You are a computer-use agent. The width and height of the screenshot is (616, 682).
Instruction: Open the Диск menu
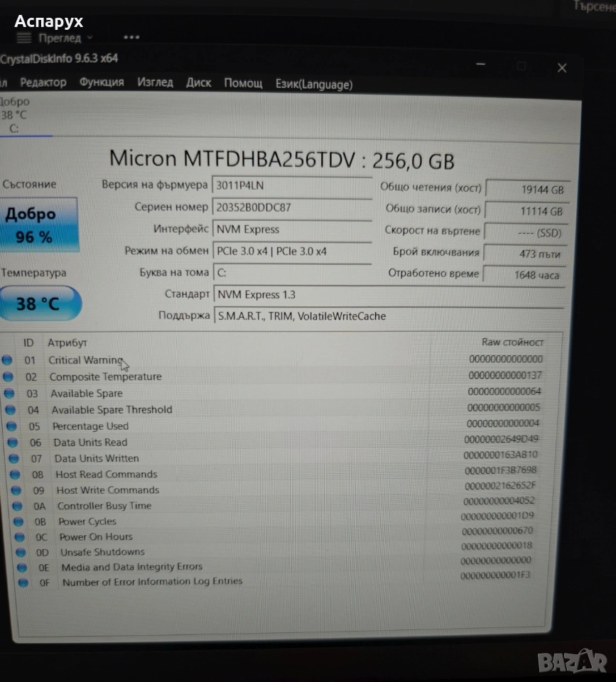pos(198,83)
